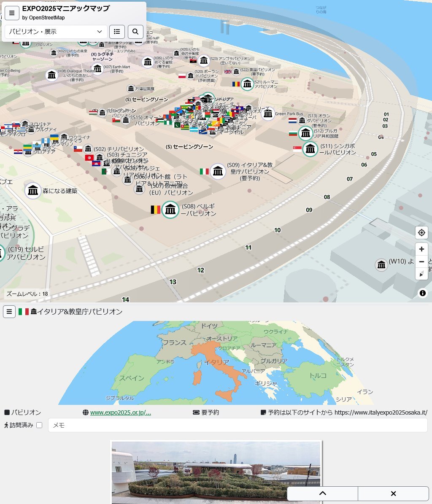
Task: Show the list view button
Action: click(x=117, y=32)
